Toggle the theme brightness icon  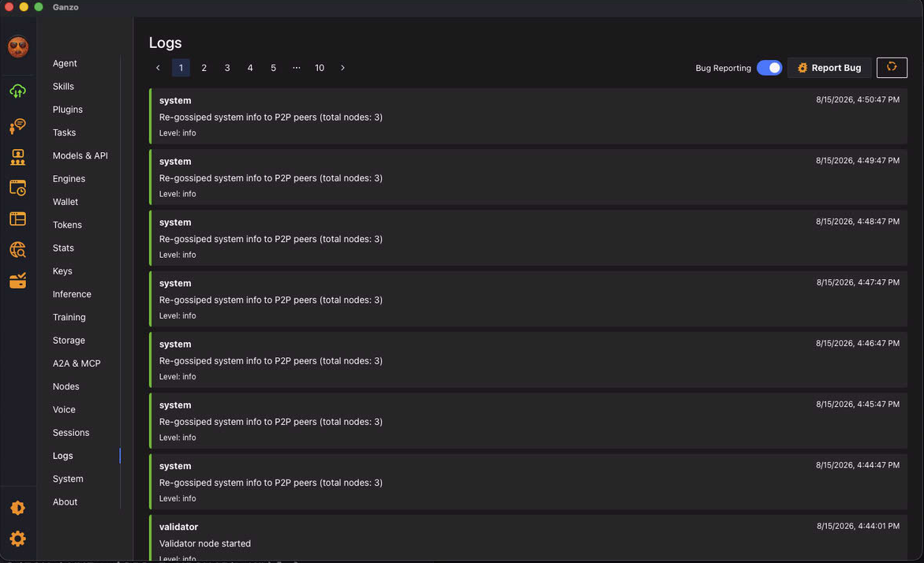[17, 508]
